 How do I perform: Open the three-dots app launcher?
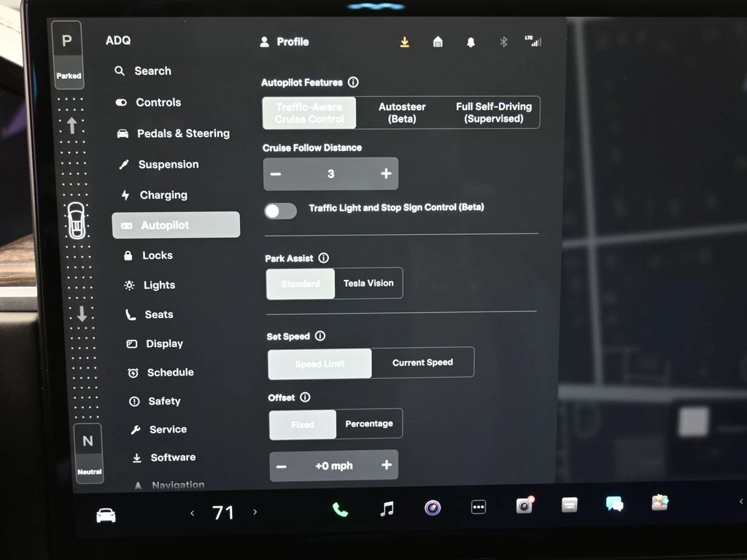(x=479, y=507)
